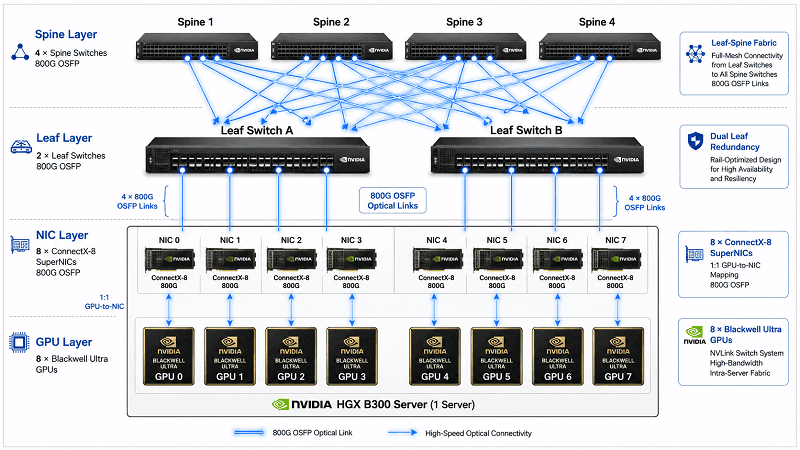Image resolution: width=800 pixels, height=450 pixels.
Task: Click the '8 × Blackwell Ultra GPUs' right panel heading
Action: 745,335
